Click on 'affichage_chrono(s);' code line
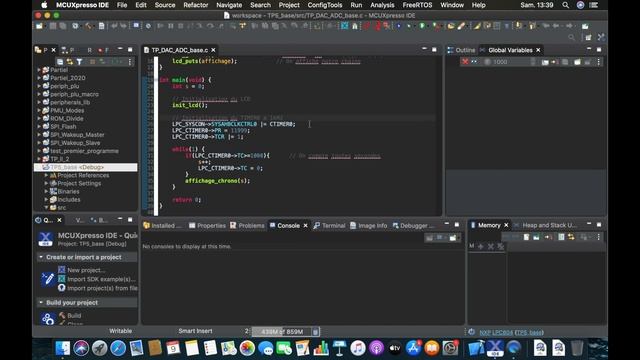 tap(217, 180)
